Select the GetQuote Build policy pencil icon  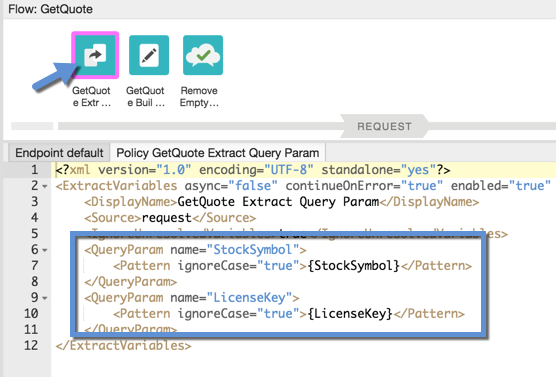click(x=149, y=55)
